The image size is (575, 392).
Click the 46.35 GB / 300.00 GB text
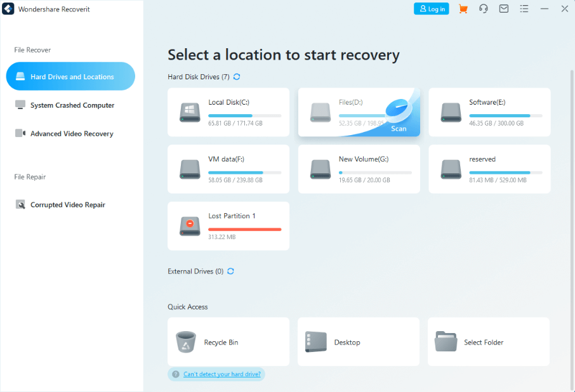496,123
